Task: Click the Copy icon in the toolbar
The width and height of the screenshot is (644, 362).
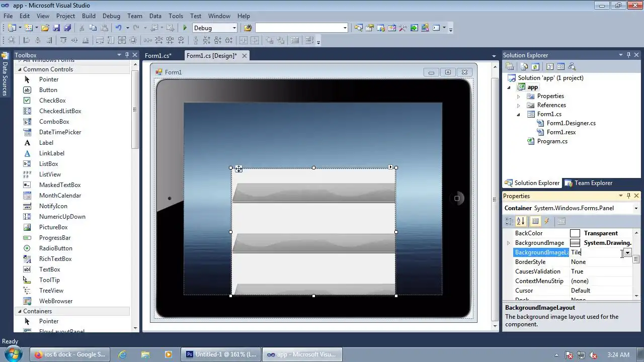Action: [93, 28]
